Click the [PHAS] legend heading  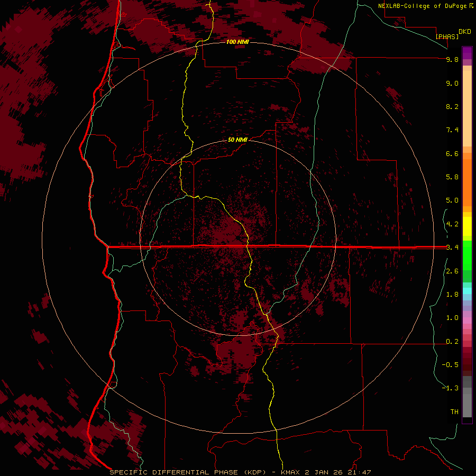[x=447, y=36]
